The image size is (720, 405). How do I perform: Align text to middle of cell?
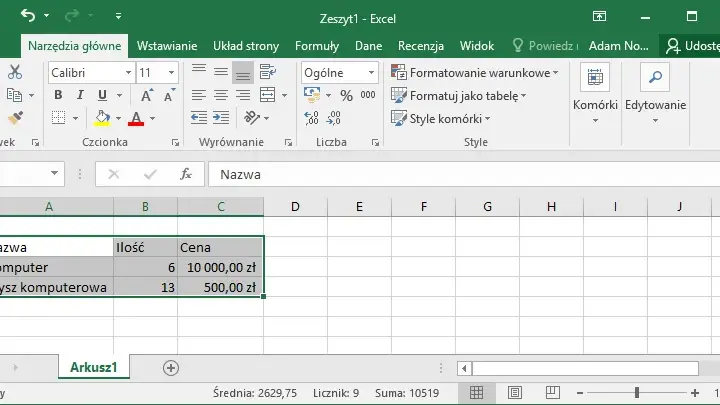(221, 71)
